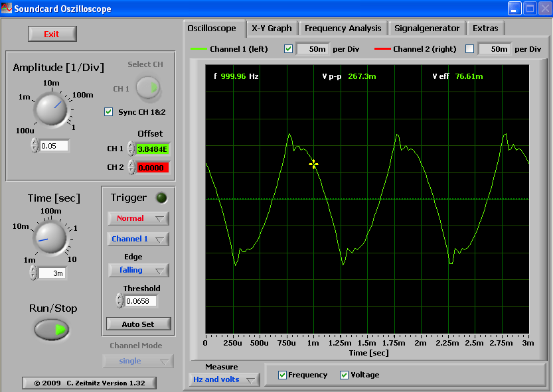Uncheck the Channel 1 (left) checkbox
The image size is (553, 392).
pyautogui.click(x=289, y=49)
